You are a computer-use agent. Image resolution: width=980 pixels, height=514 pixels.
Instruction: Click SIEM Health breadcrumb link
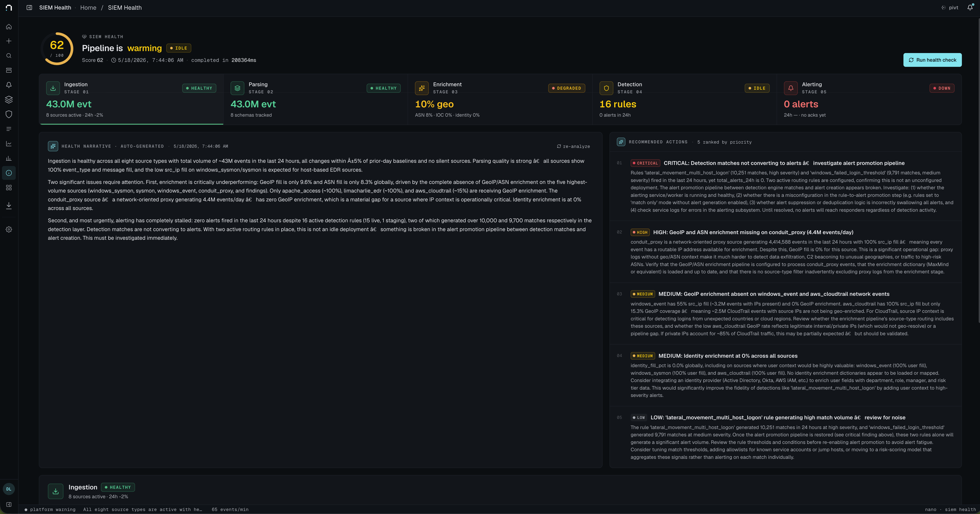[124, 8]
